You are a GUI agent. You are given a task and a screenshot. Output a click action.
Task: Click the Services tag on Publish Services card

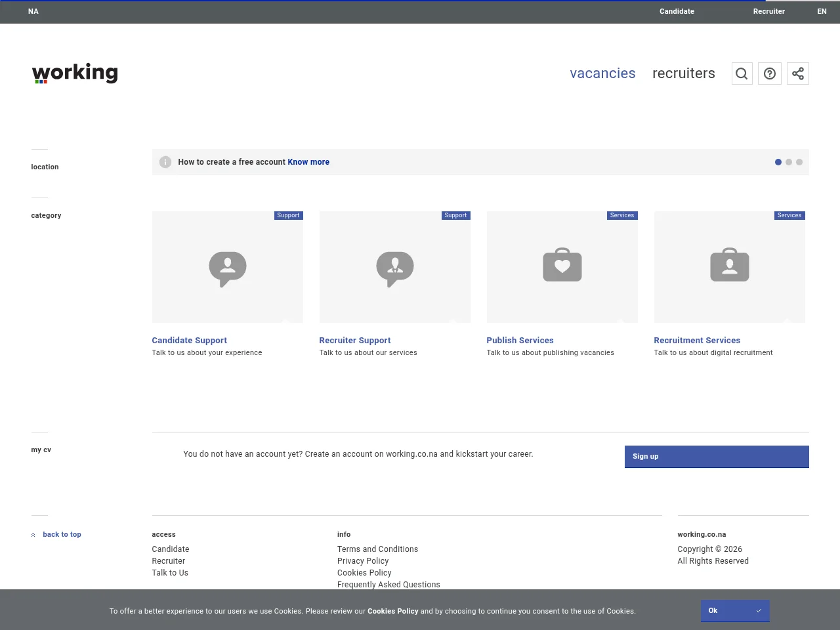click(622, 215)
